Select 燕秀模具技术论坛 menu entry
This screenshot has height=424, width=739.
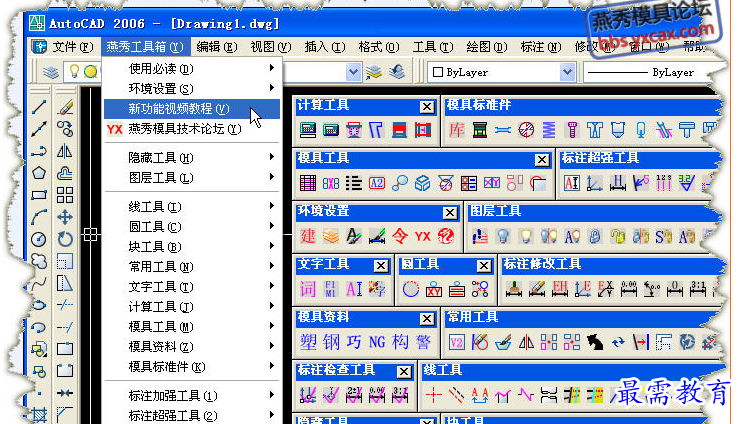click(x=192, y=129)
